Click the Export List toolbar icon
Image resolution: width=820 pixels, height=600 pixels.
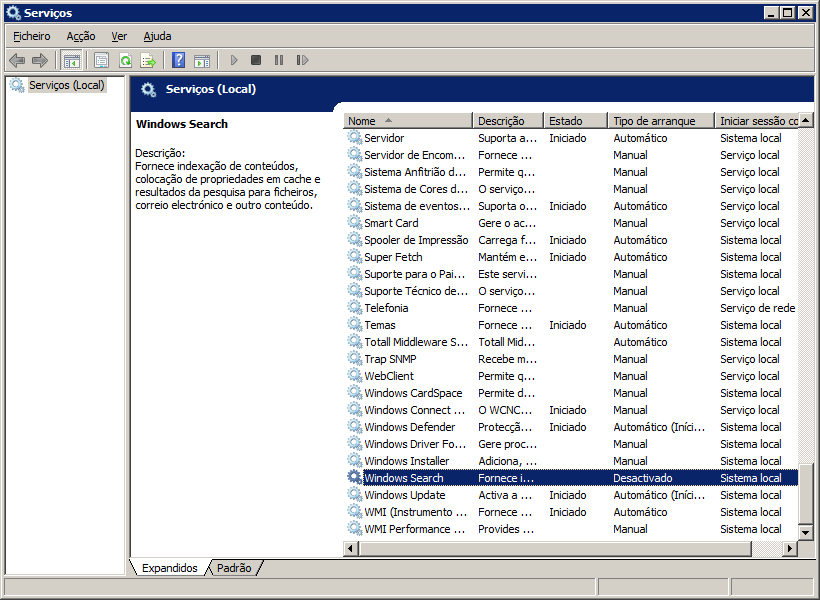pos(149,60)
